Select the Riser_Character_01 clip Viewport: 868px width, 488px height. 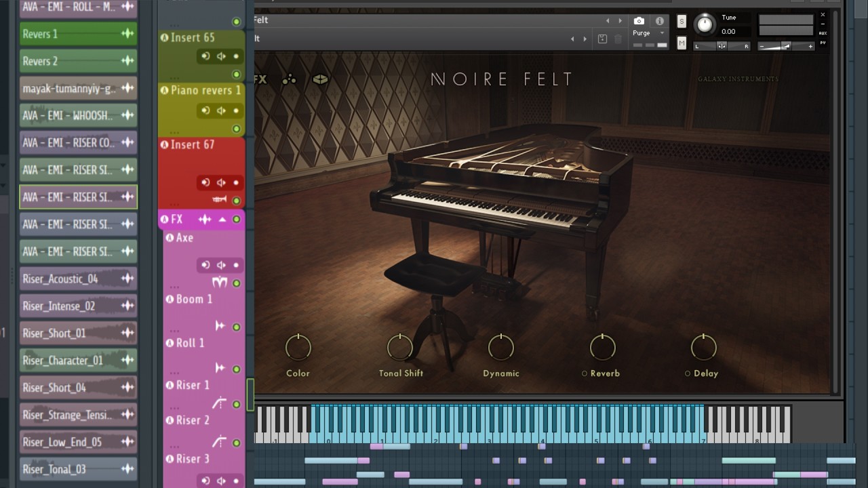[78, 361]
